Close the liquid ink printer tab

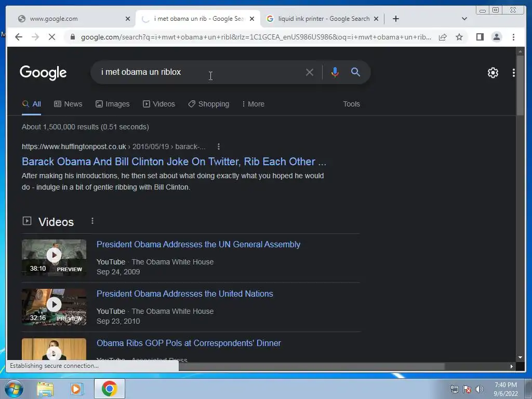(376, 19)
